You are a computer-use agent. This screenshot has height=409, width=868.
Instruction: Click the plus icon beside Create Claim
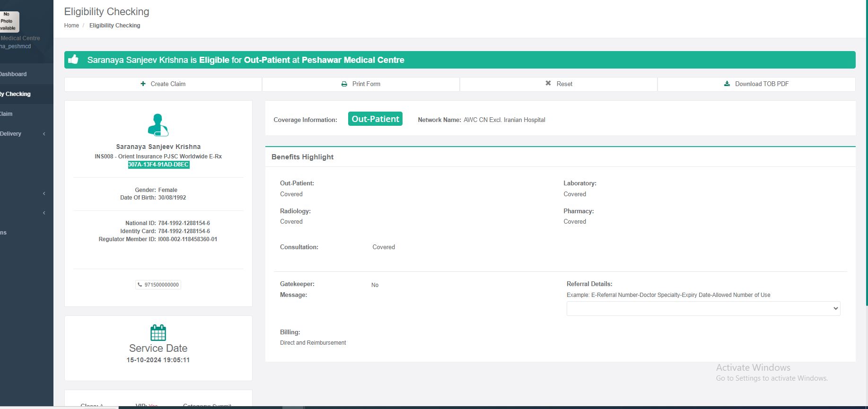[x=143, y=84]
